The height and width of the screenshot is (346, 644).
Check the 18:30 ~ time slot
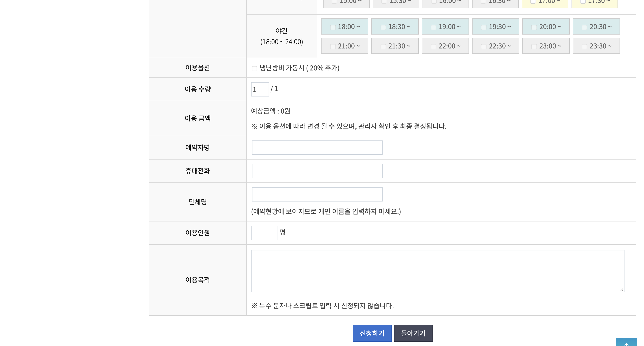pos(383,27)
